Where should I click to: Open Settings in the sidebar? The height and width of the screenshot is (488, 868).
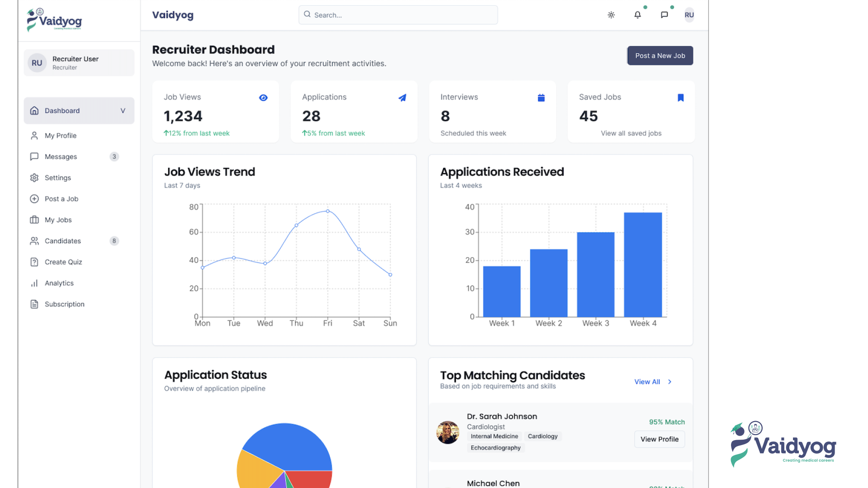(58, 178)
